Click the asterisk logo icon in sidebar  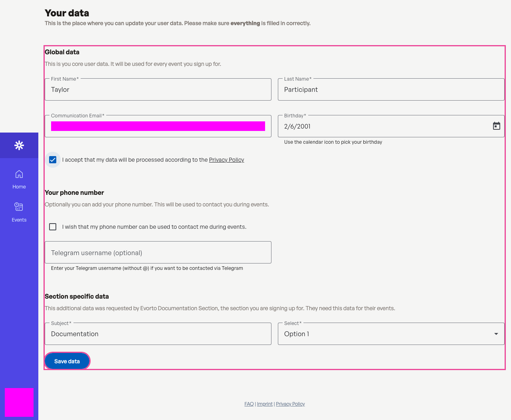[19, 145]
